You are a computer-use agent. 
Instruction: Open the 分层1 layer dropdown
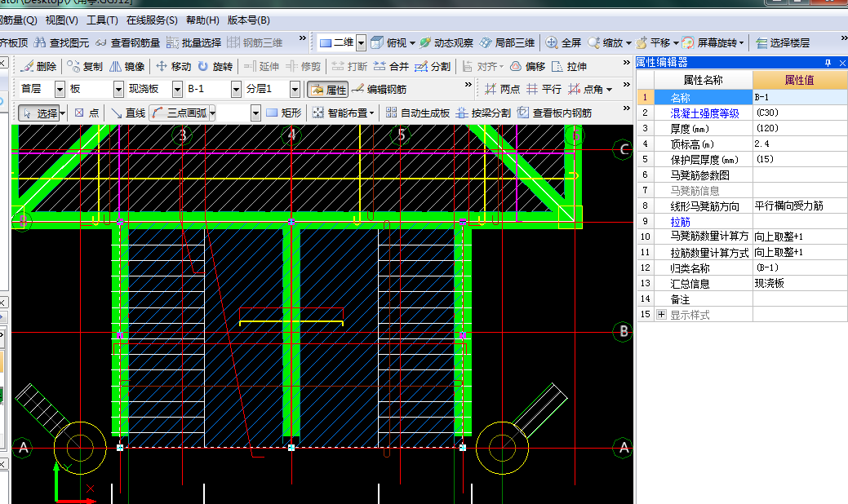pyautogui.click(x=295, y=89)
